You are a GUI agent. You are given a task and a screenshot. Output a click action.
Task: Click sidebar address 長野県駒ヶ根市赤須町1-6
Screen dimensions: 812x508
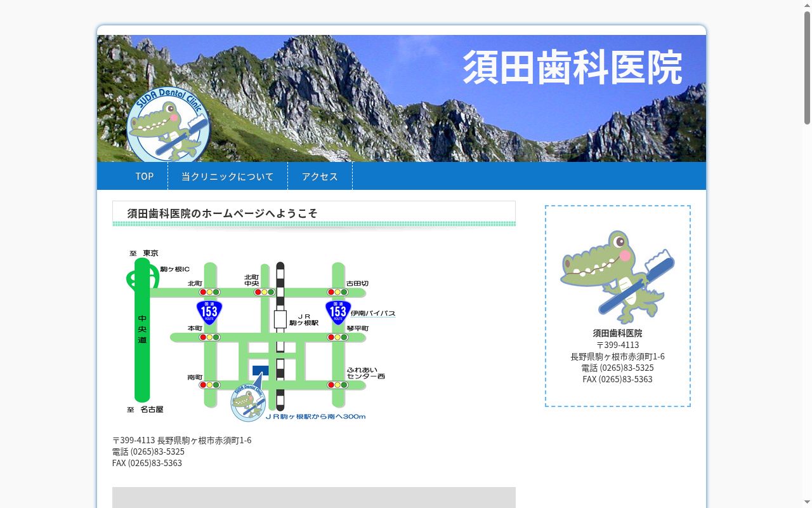pyautogui.click(x=617, y=356)
